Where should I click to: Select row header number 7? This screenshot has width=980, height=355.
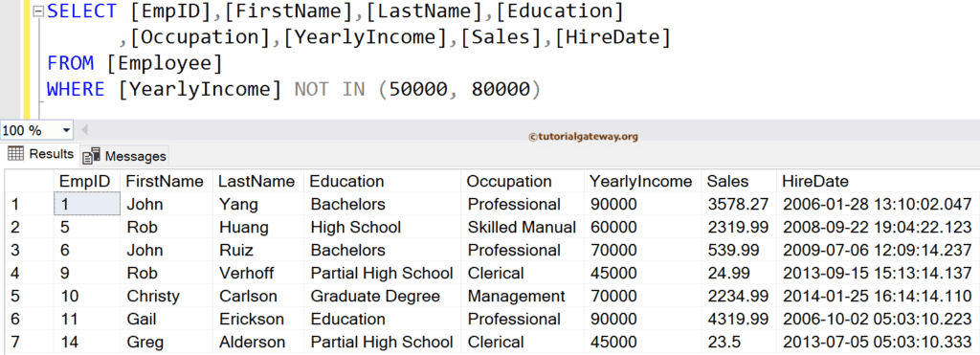(x=30, y=342)
